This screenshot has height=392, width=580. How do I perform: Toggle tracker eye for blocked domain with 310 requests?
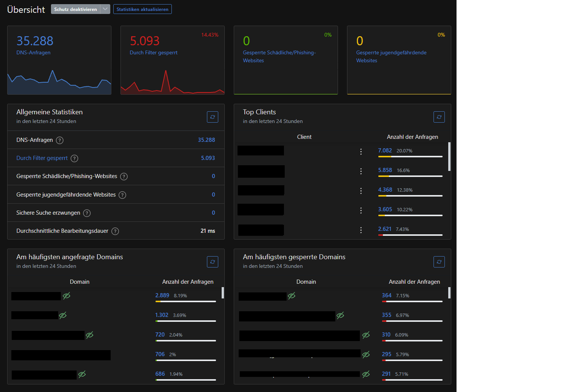(x=366, y=335)
